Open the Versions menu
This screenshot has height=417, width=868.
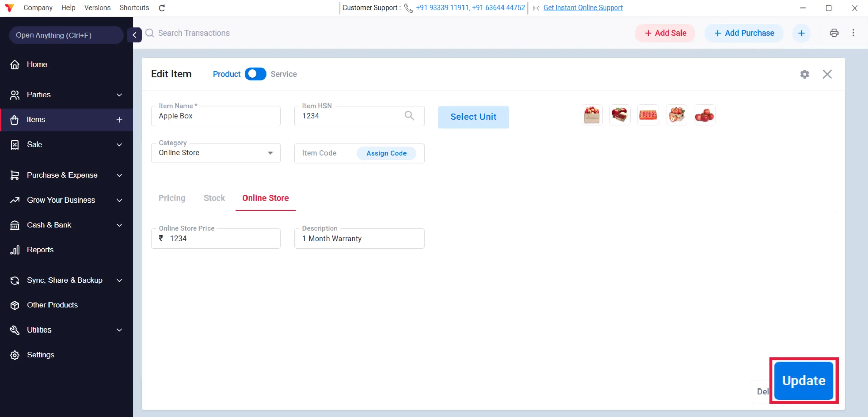click(x=97, y=7)
